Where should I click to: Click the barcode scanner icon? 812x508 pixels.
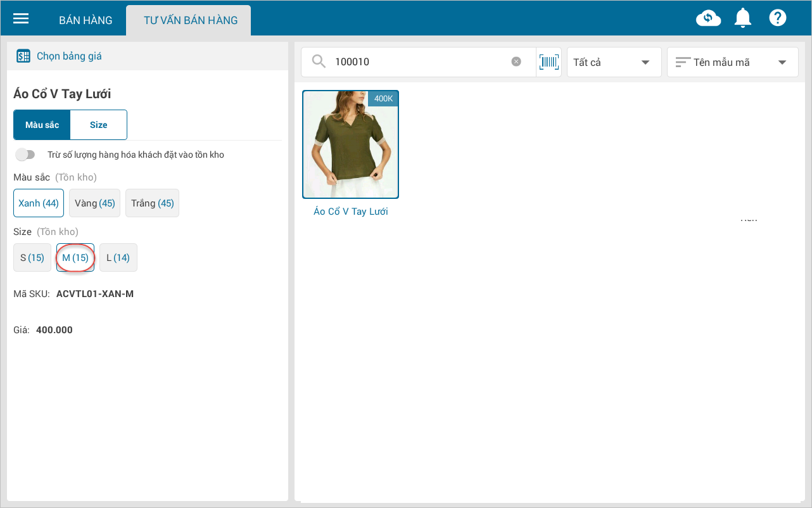tap(549, 61)
